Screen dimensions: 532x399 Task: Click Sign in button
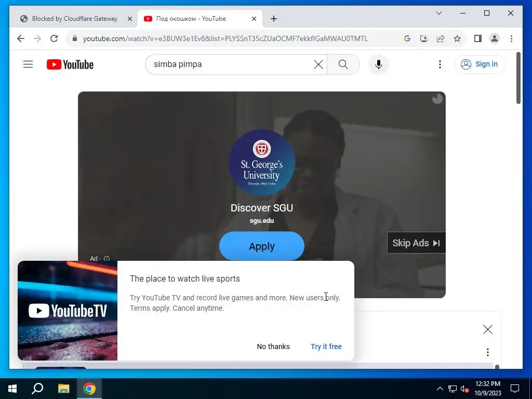(x=480, y=64)
